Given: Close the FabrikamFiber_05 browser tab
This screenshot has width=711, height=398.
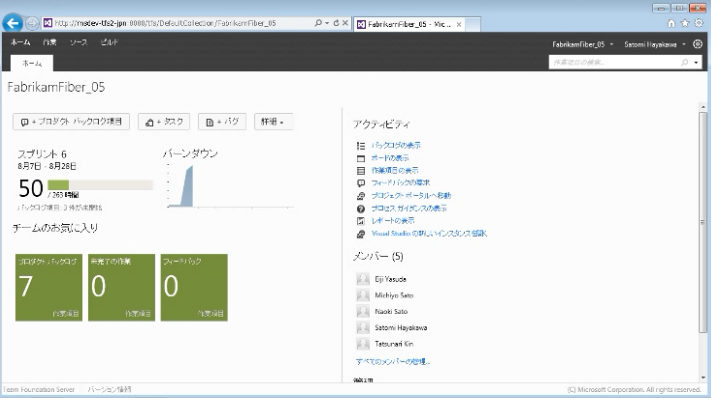Looking at the screenshot, I should 459,24.
